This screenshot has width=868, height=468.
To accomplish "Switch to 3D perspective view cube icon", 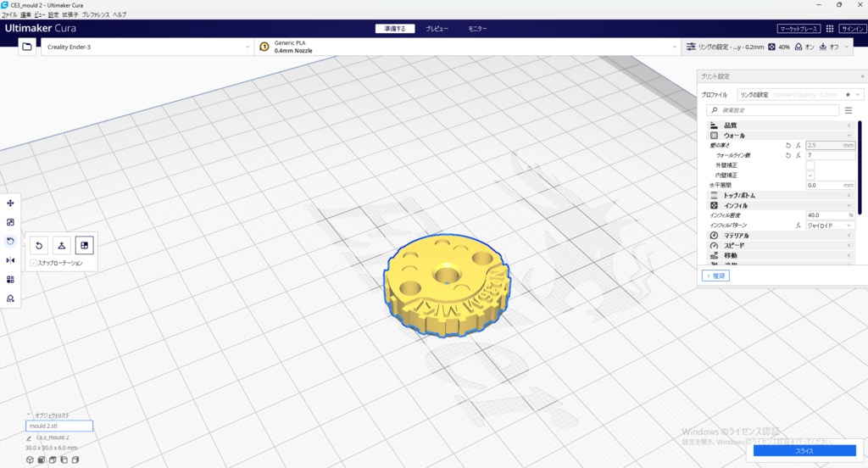I will [x=30, y=460].
